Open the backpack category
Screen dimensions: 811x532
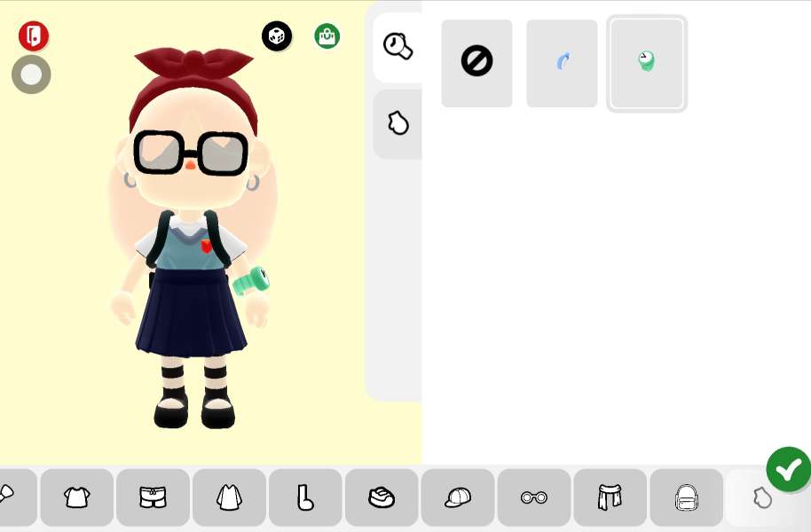pyautogui.click(x=687, y=497)
